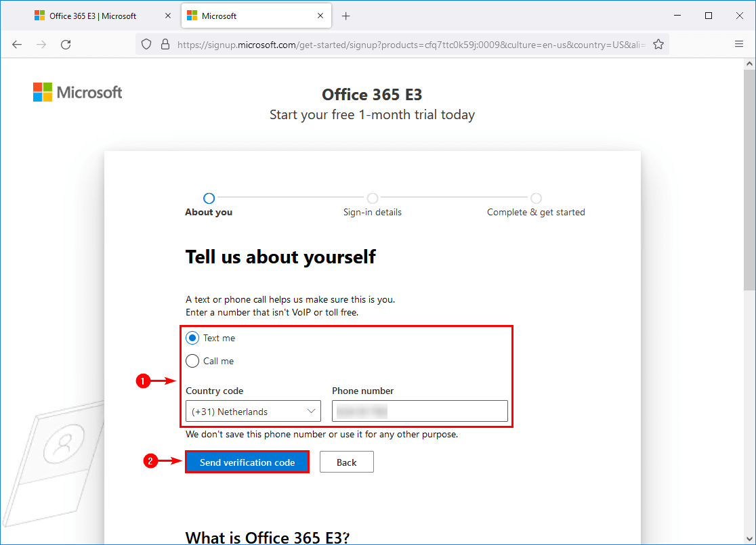Screen dimensions: 756x545
Task: Click the We don't save this phone number note
Action: 322,434
